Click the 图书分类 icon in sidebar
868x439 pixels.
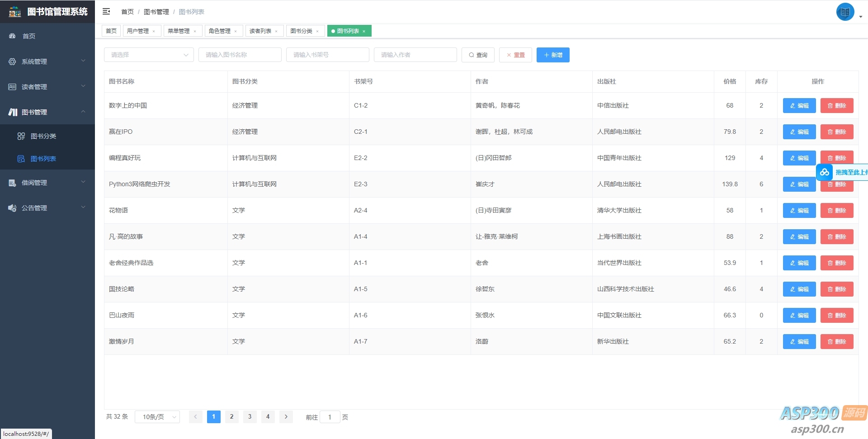(21, 136)
